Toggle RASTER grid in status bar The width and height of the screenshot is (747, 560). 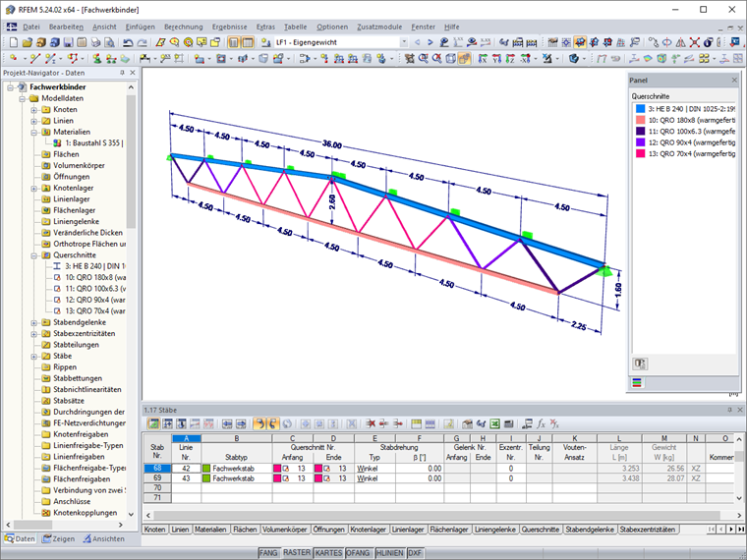[x=297, y=552]
